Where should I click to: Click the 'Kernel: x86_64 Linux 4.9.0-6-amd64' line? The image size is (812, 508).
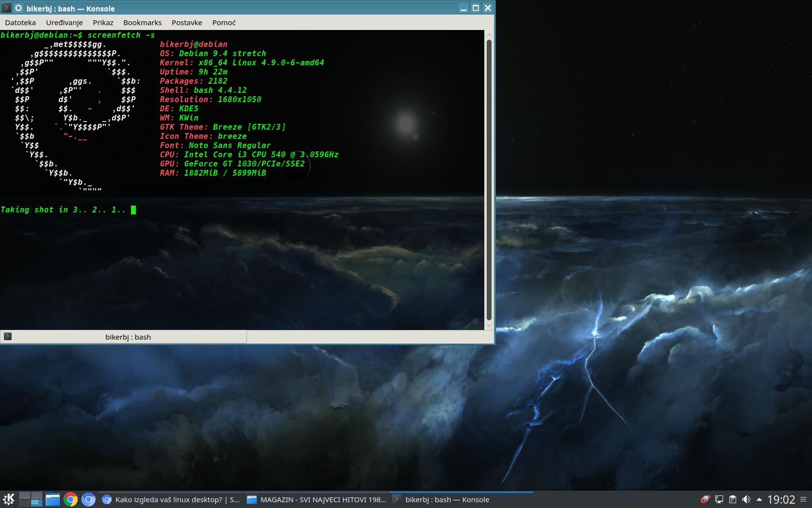click(x=242, y=62)
